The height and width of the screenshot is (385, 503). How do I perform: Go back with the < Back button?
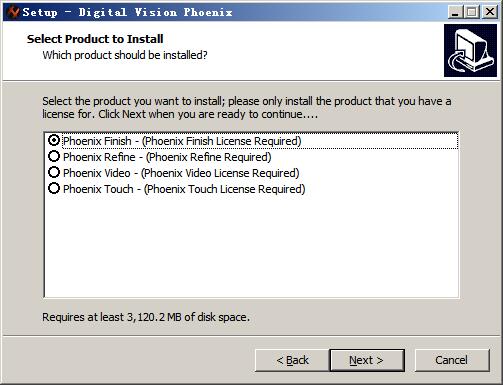(292, 360)
